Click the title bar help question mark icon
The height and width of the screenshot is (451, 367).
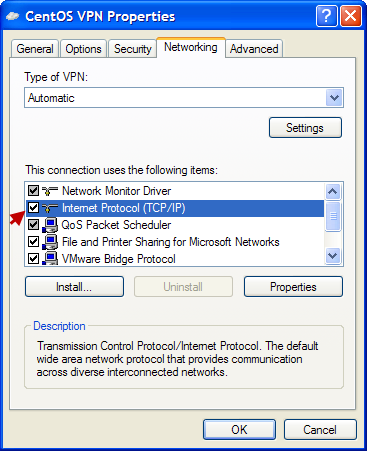tap(327, 16)
